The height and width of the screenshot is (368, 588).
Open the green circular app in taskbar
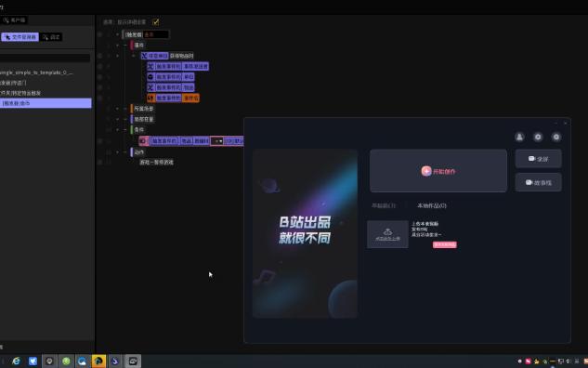[66, 361]
